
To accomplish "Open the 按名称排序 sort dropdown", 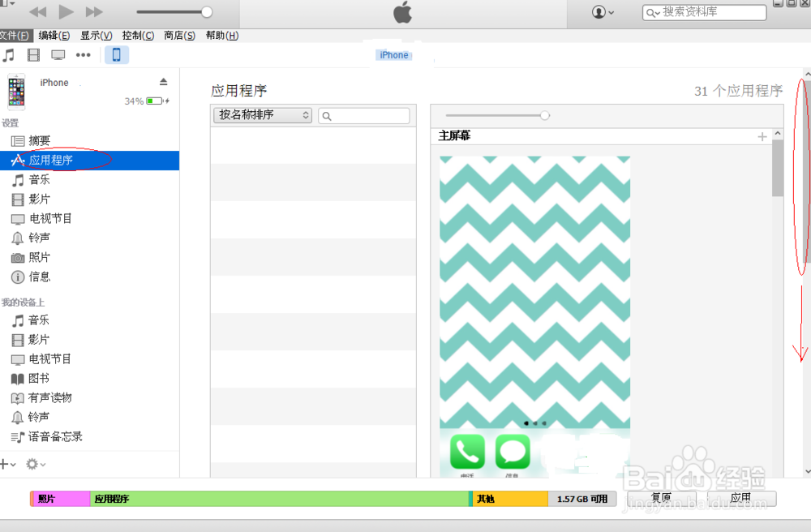I will (262, 115).
